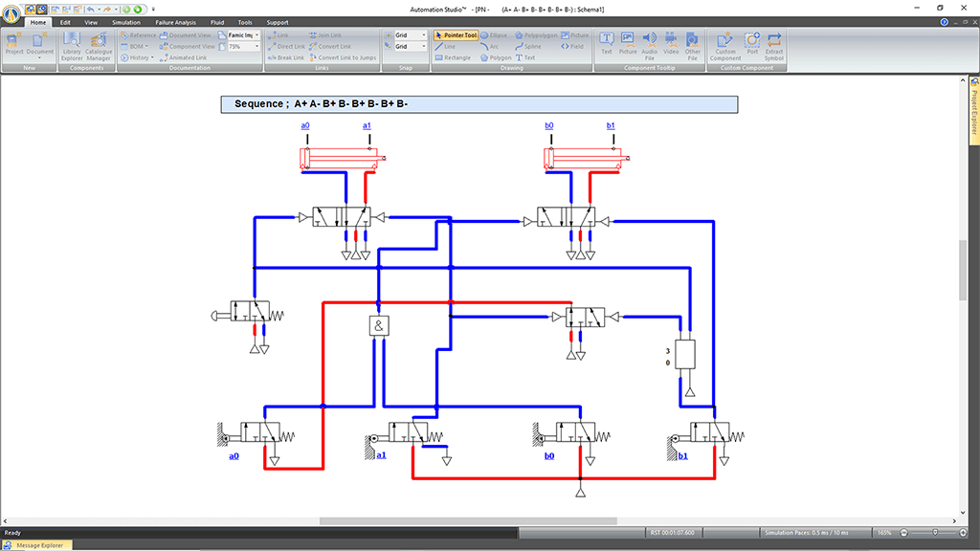Activate the Pointer Tool
Screen dimensions: 980x551
point(456,35)
